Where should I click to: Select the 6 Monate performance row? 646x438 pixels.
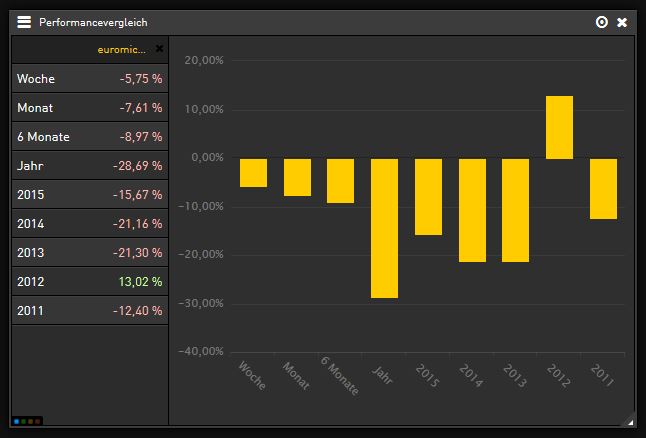89,137
